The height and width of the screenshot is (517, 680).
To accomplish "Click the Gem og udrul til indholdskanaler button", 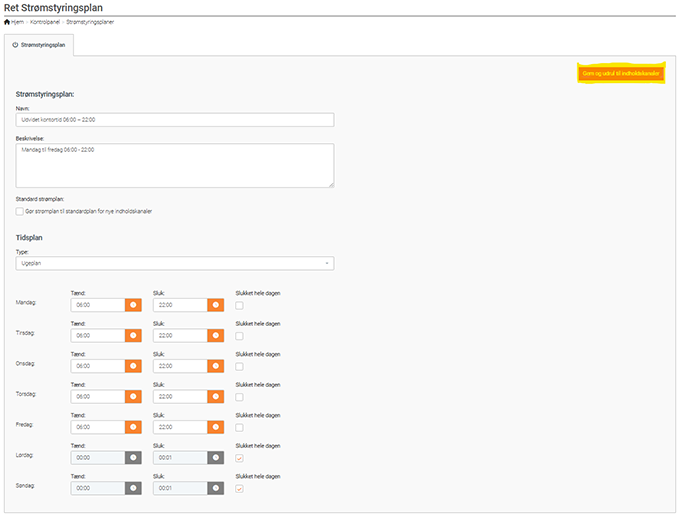I will [621, 74].
